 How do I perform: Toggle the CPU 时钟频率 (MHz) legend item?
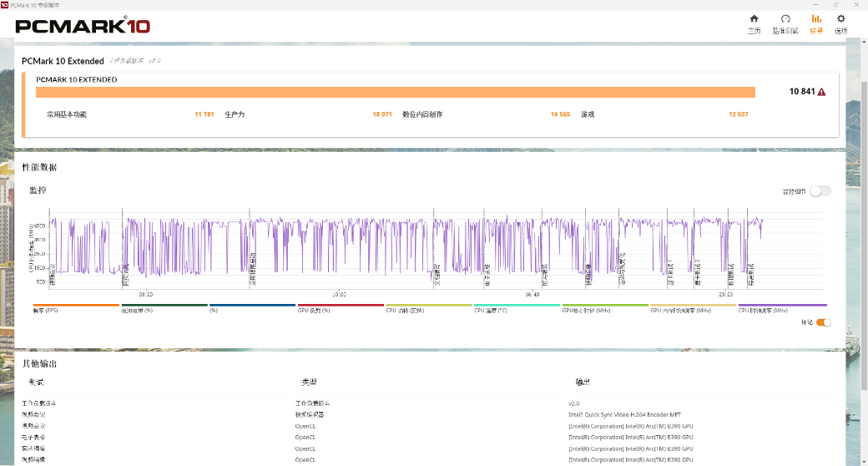pos(782,308)
